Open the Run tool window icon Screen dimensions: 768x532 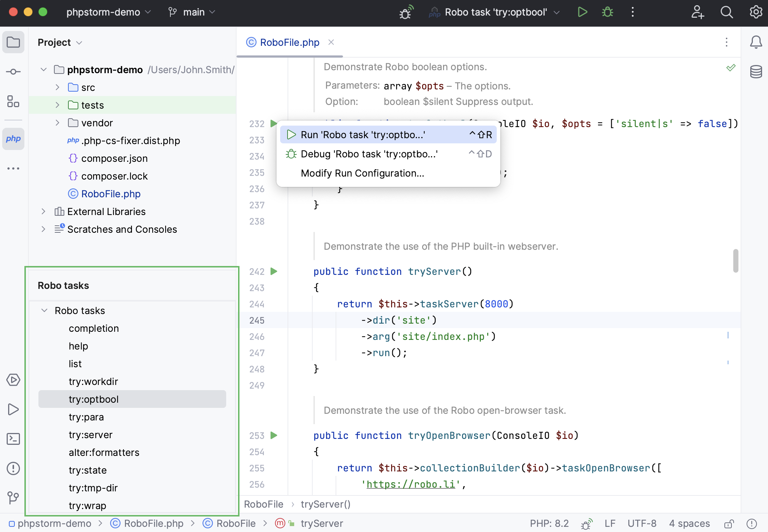click(x=13, y=409)
